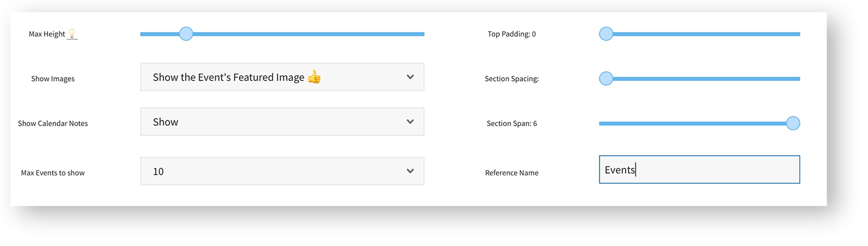Viewport: 868px width, 246px height.
Task: Select the Section Spacing slider handle
Action: tap(606, 78)
